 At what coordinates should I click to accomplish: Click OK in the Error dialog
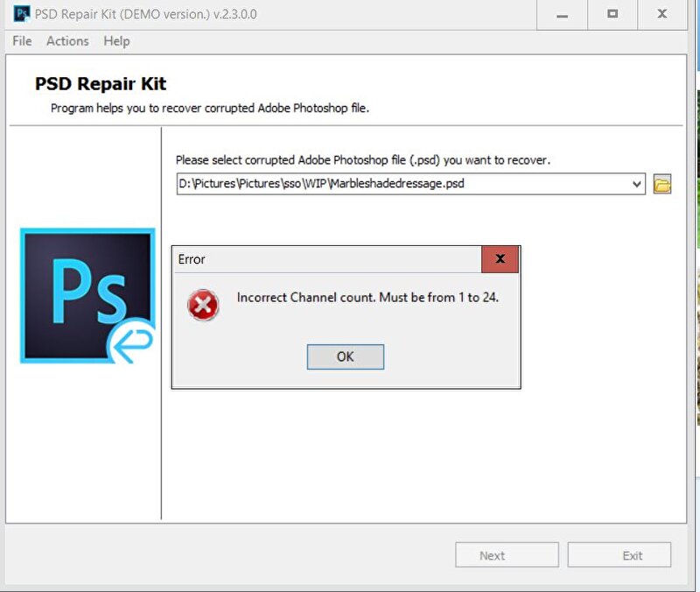point(345,356)
